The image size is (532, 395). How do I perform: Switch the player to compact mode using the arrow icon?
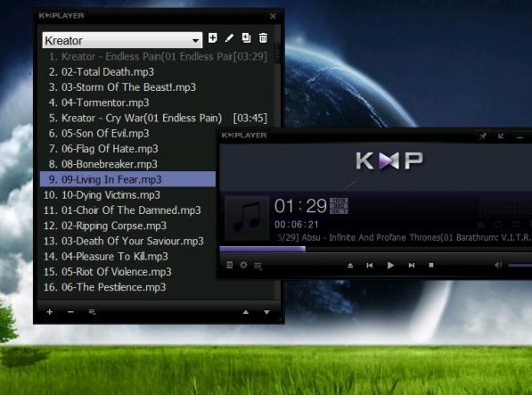[501, 136]
